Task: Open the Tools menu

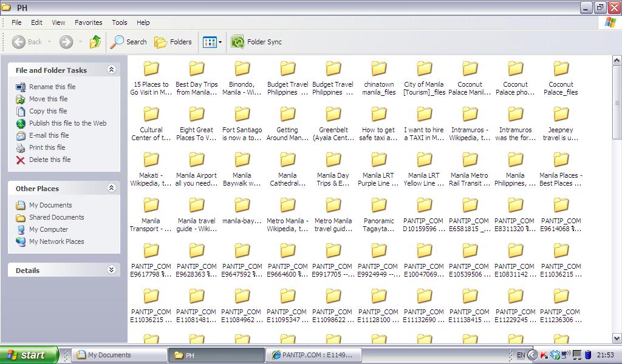Action: pyautogui.click(x=120, y=22)
